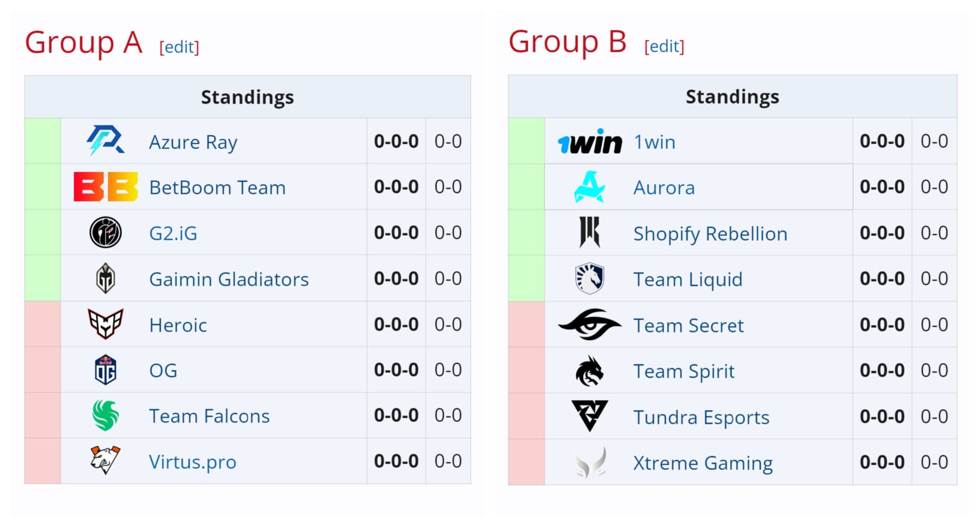Select the Virtus.pro bear logo
Viewport: 980px width, 528px height.
(x=104, y=462)
